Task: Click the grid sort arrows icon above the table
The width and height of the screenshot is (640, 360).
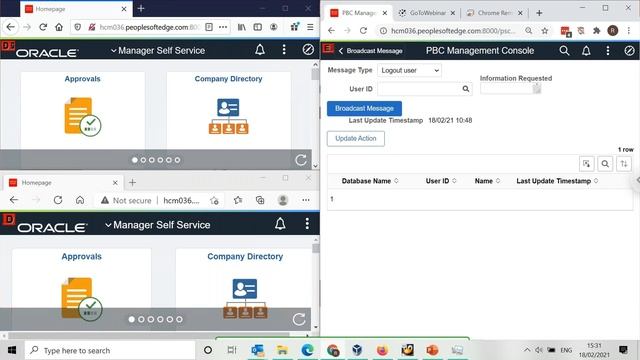Action: click(x=624, y=164)
